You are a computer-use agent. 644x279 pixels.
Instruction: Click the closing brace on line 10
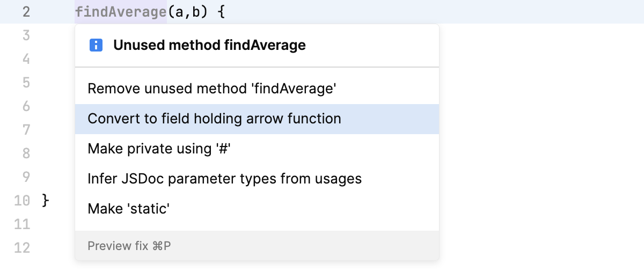[46, 201]
